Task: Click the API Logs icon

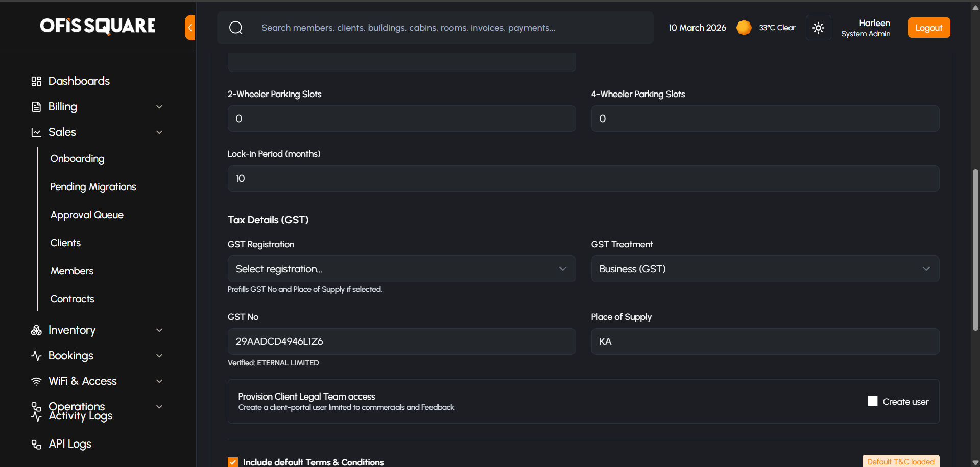Action: [x=36, y=444]
